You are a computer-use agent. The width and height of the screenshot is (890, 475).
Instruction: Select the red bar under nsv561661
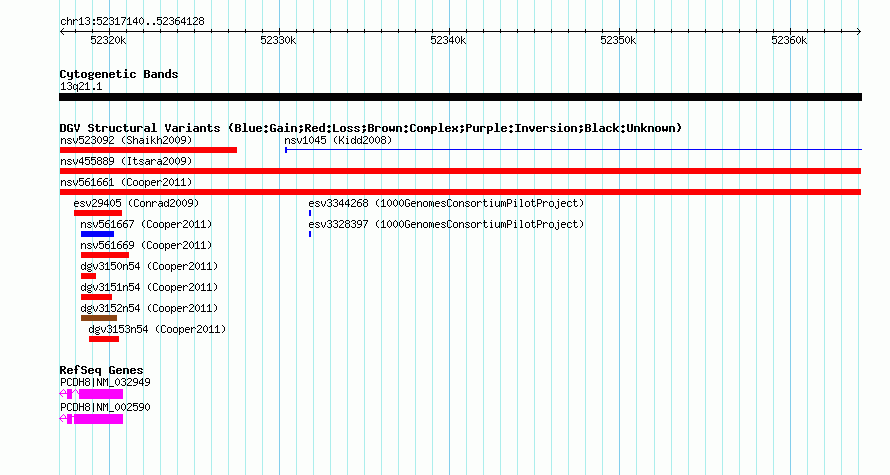click(460, 192)
